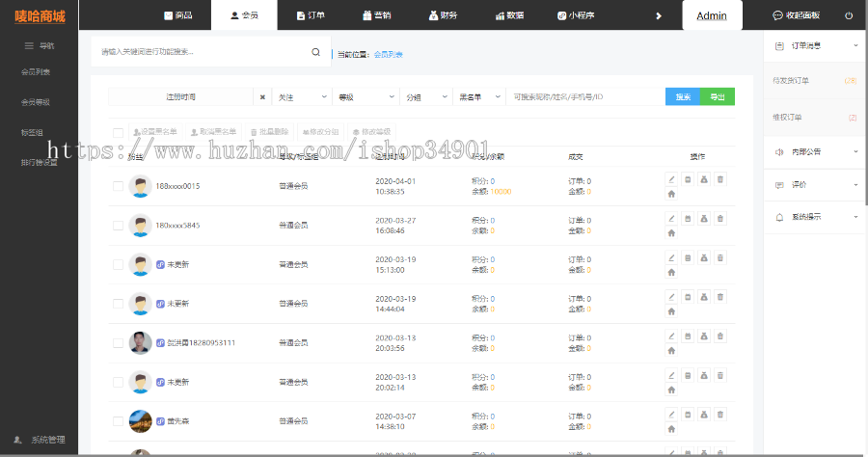
Task: Click money bag icon in the 15:13:00 row
Action: 704,257
